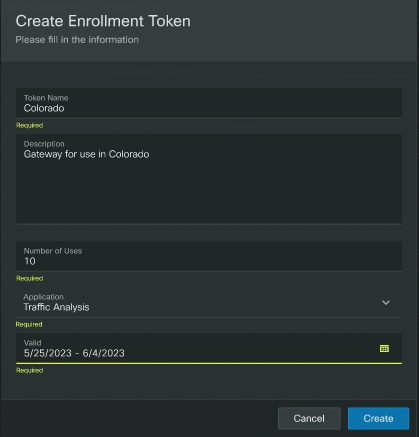Click the Required note under Number of Uses
Image resolution: width=419 pixels, height=437 pixels.
pyautogui.click(x=30, y=278)
